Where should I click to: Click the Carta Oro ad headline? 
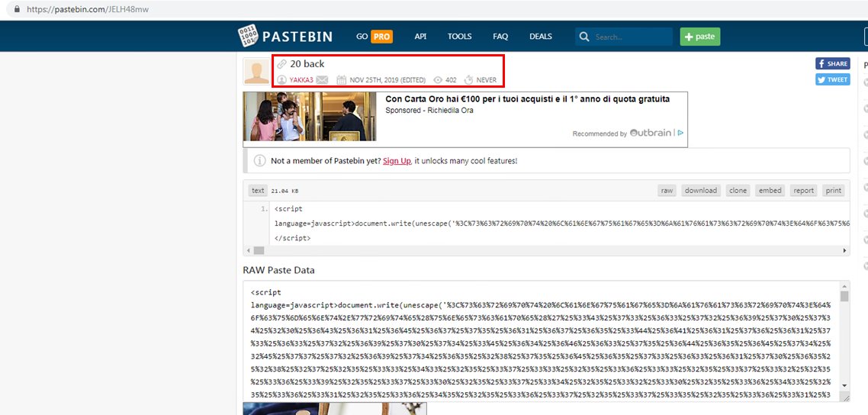pos(528,99)
